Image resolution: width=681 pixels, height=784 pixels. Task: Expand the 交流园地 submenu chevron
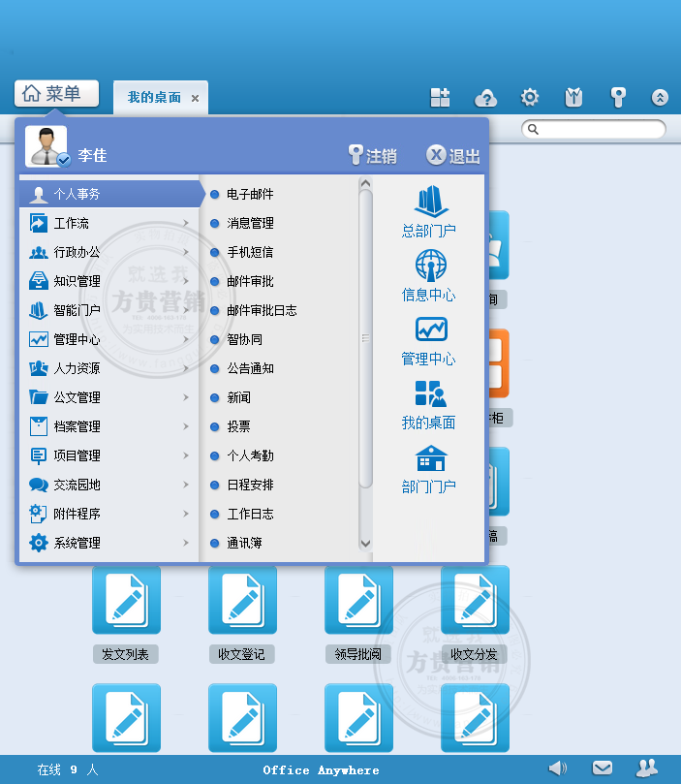click(x=186, y=485)
